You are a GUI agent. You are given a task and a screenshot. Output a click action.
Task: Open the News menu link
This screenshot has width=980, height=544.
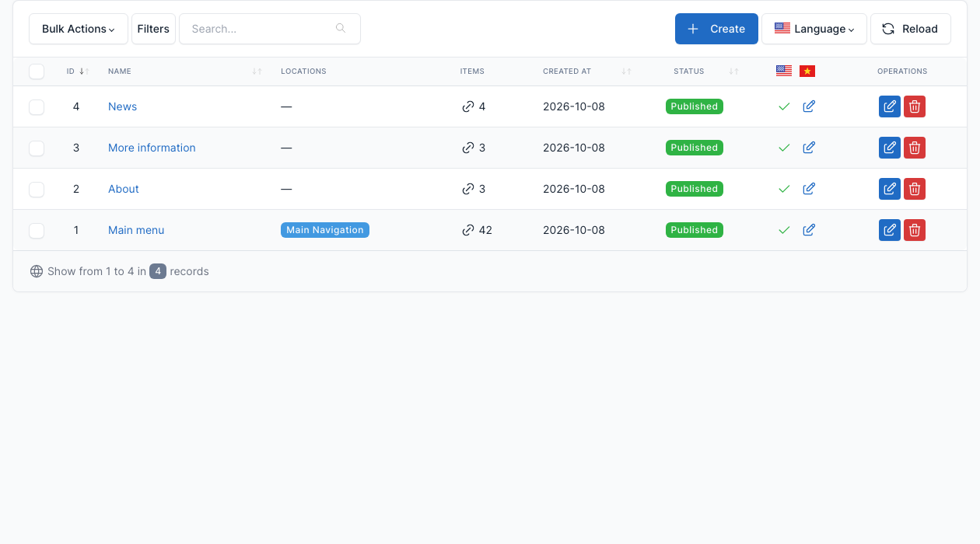pyautogui.click(x=122, y=106)
